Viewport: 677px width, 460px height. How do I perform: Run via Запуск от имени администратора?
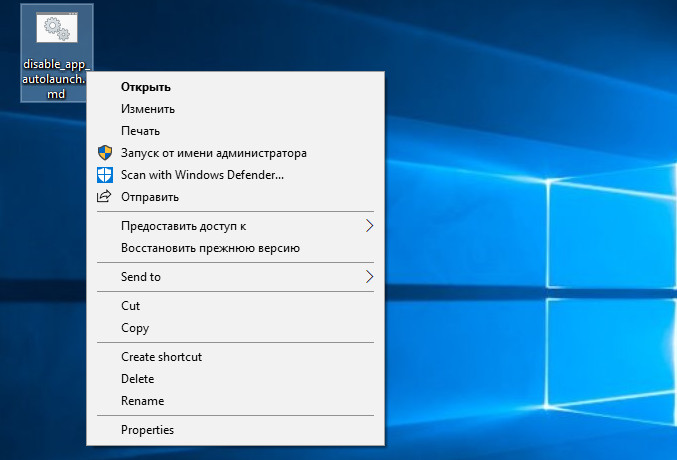point(235,153)
